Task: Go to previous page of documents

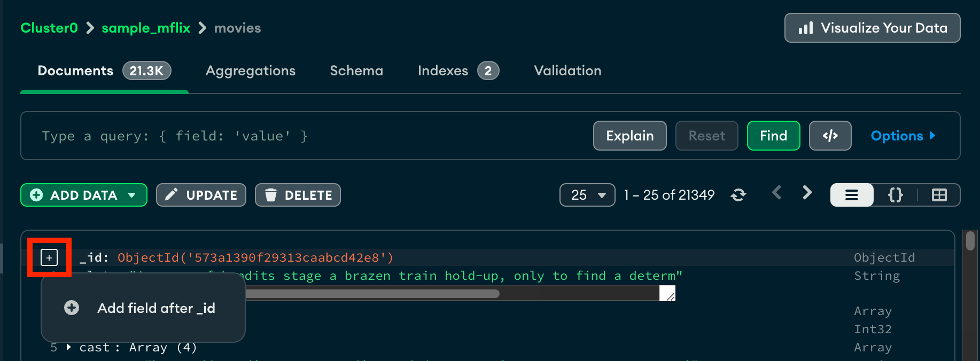Action: (x=777, y=193)
